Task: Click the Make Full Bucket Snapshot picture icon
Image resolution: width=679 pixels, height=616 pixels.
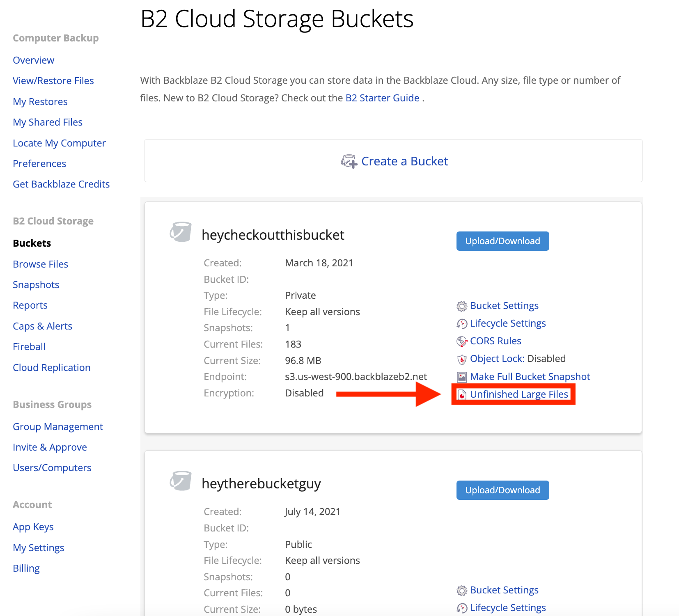Action: click(x=462, y=377)
